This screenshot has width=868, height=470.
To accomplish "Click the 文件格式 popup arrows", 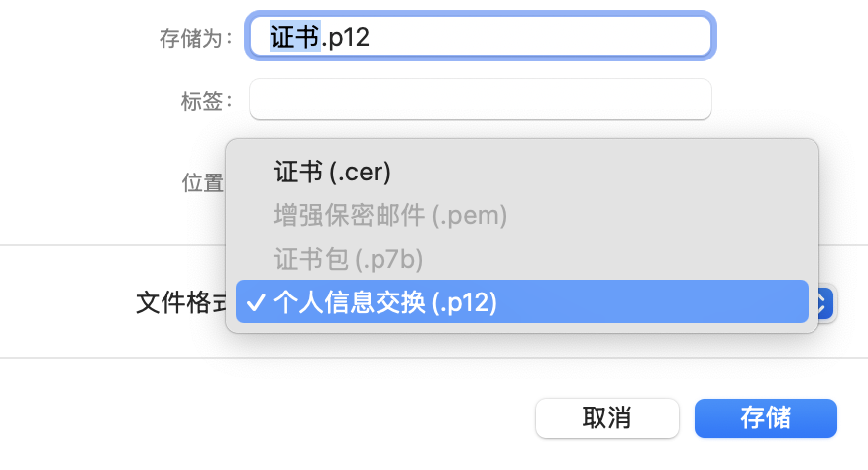I will [x=826, y=303].
